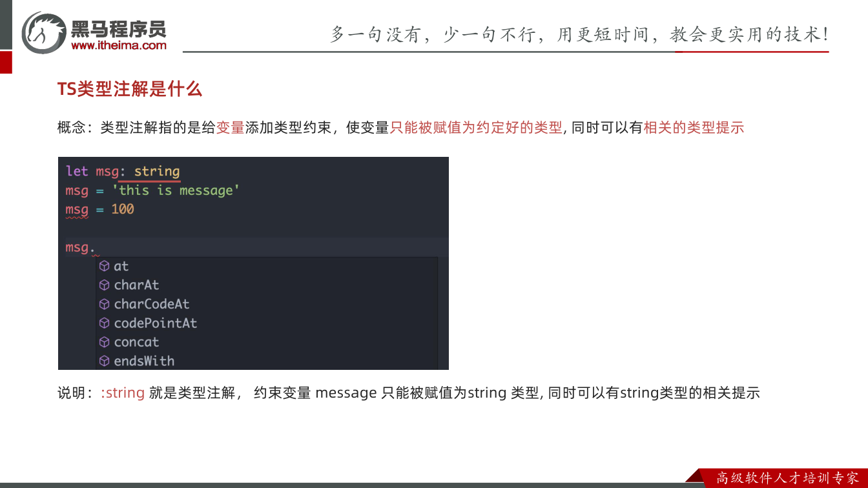Choose "charAt" suggestion label in autocomplete list
The height and width of the screenshot is (488, 868).
tap(136, 285)
